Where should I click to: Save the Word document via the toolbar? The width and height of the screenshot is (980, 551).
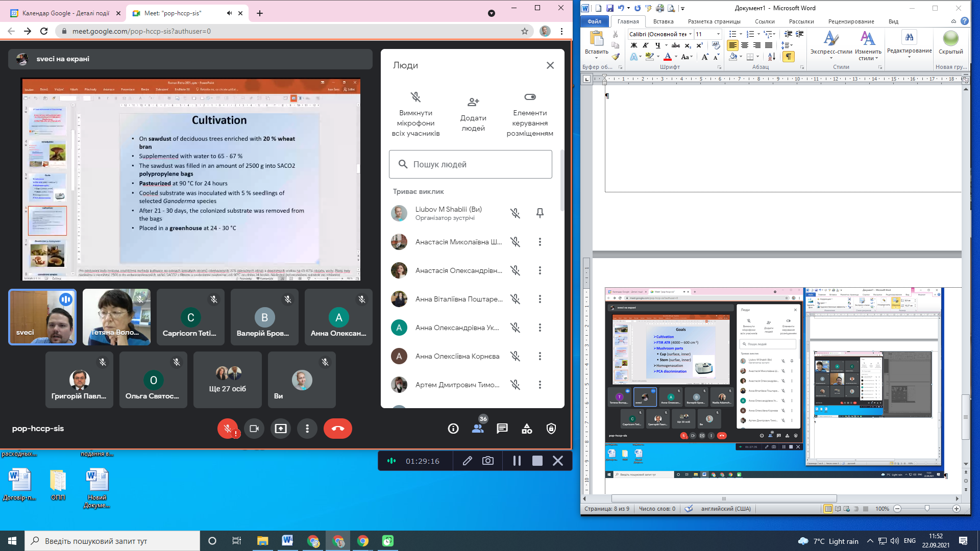pyautogui.click(x=609, y=8)
